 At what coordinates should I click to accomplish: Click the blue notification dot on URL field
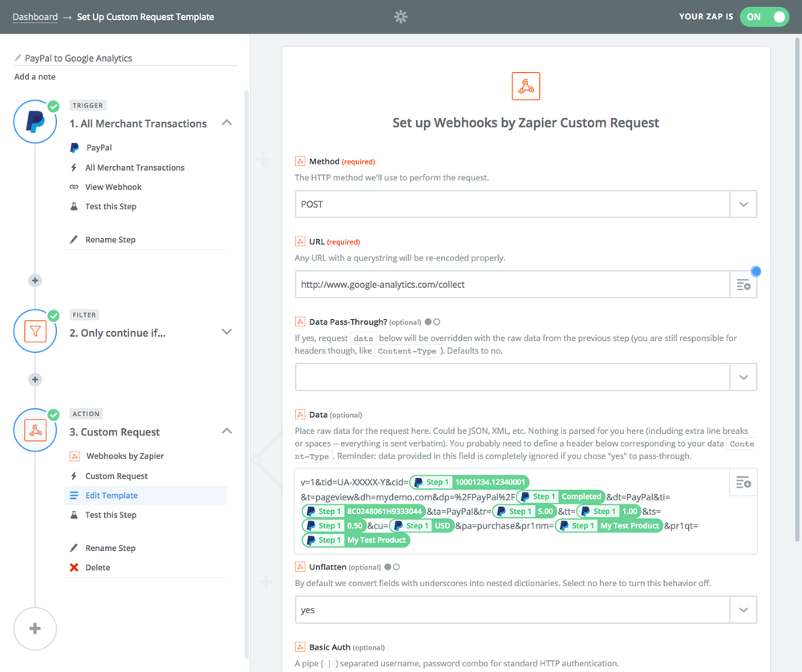click(x=756, y=272)
